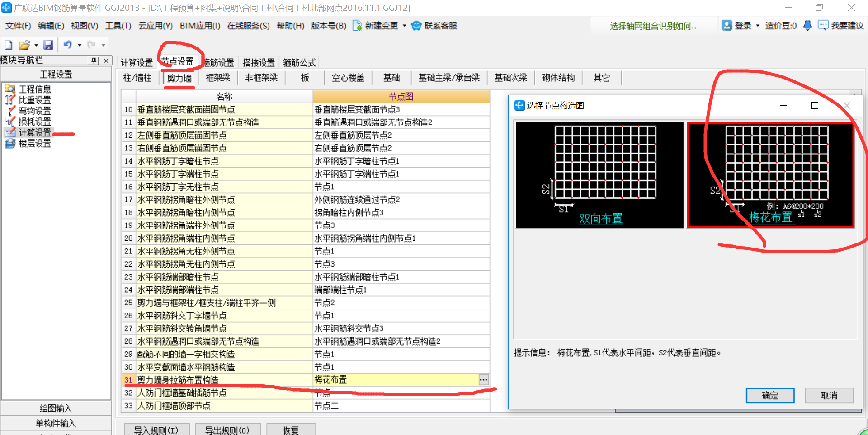Select 比重设置 in navigation tree
868x435 pixels.
pyautogui.click(x=35, y=100)
